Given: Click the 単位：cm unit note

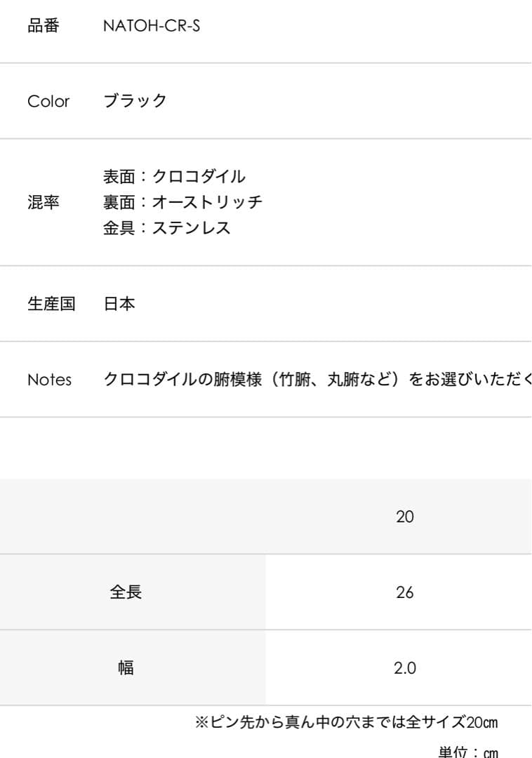Looking at the screenshot, I should (468, 752).
